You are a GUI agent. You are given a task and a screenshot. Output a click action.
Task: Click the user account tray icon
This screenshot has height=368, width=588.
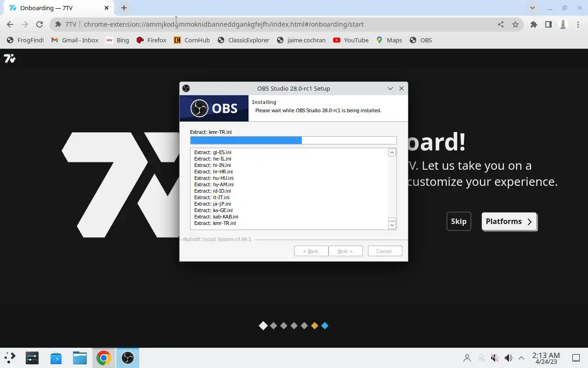click(x=467, y=358)
